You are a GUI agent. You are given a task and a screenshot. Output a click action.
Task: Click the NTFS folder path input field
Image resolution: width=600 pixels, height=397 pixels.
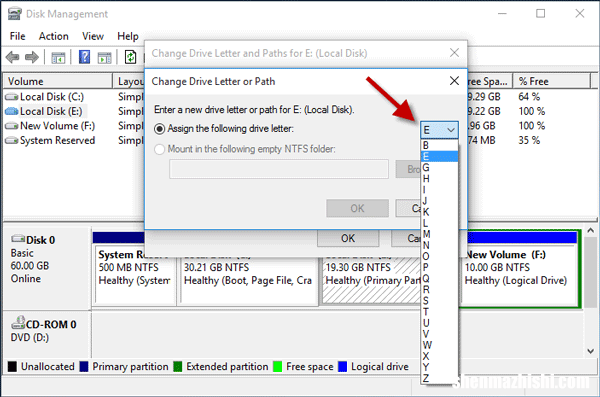279,169
